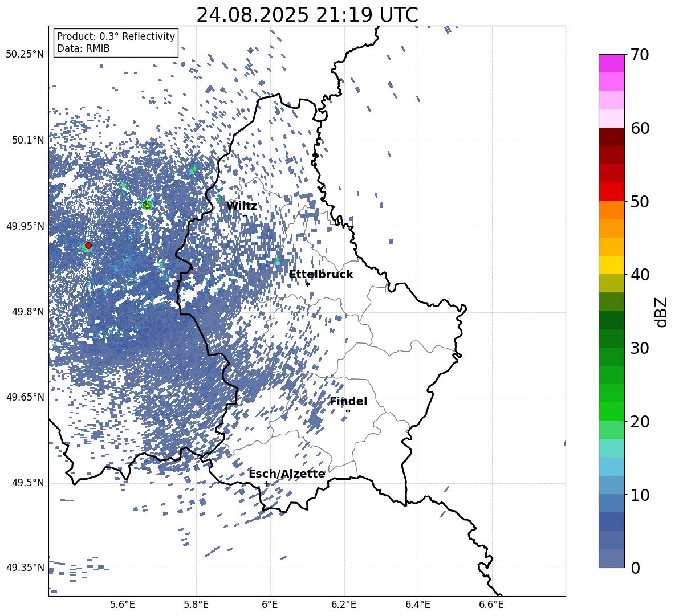This screenshot has width=675, height=616.
Task: Click the 49.65°N latitude label
Action: click(x=25, y=397)
